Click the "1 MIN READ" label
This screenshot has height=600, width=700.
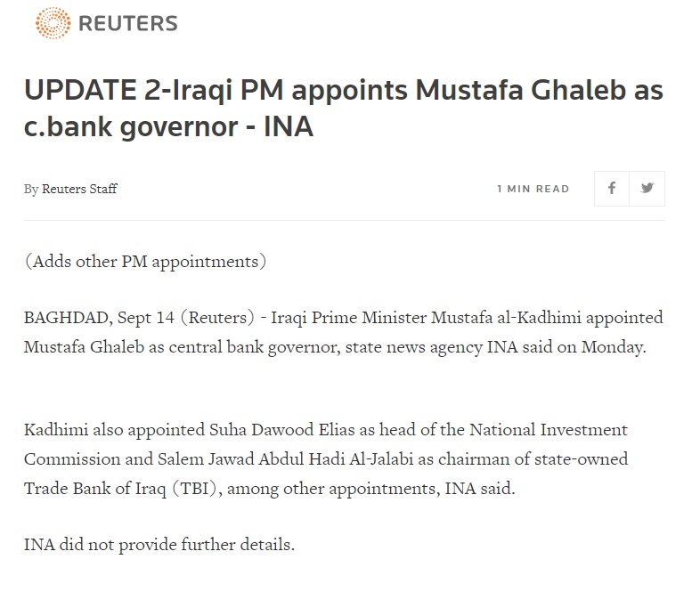click(x=533, y=189)
